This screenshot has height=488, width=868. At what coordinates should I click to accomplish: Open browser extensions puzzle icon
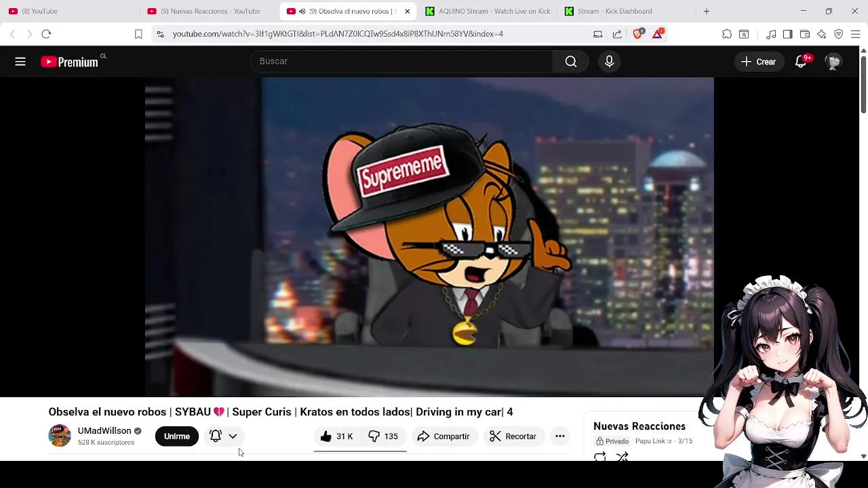pyautogui.click(x=727, y=34)
